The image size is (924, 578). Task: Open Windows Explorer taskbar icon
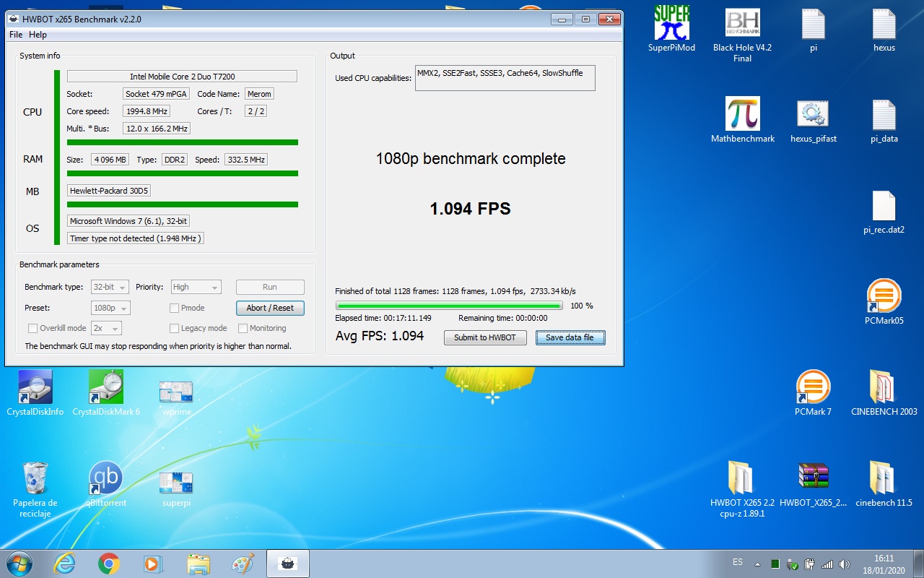198,564
